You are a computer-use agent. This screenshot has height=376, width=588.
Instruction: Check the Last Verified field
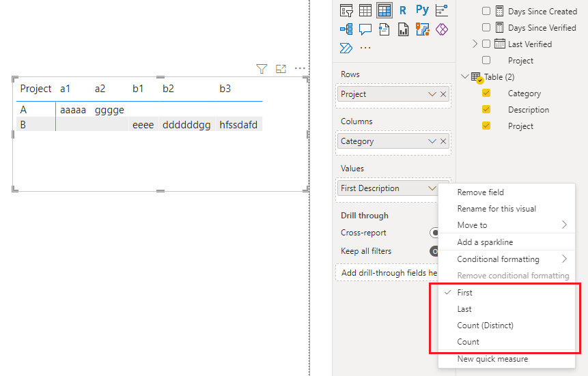pyautogui.click(x=486, y=44)
